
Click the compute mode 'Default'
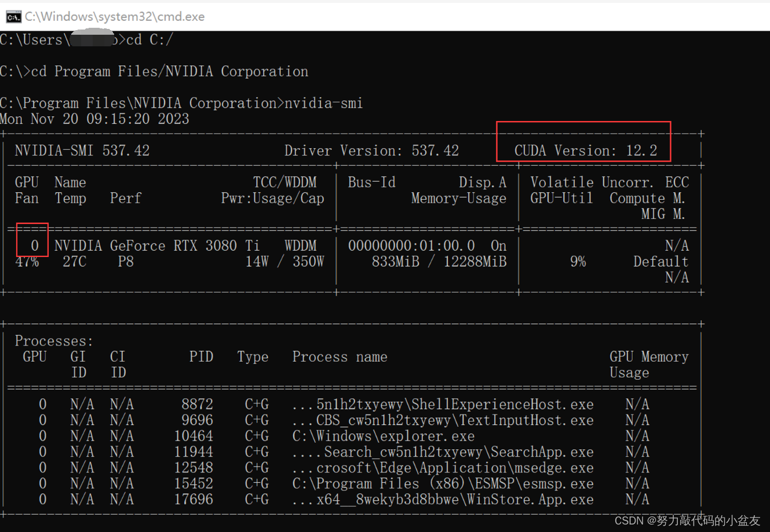coord(661,262)
